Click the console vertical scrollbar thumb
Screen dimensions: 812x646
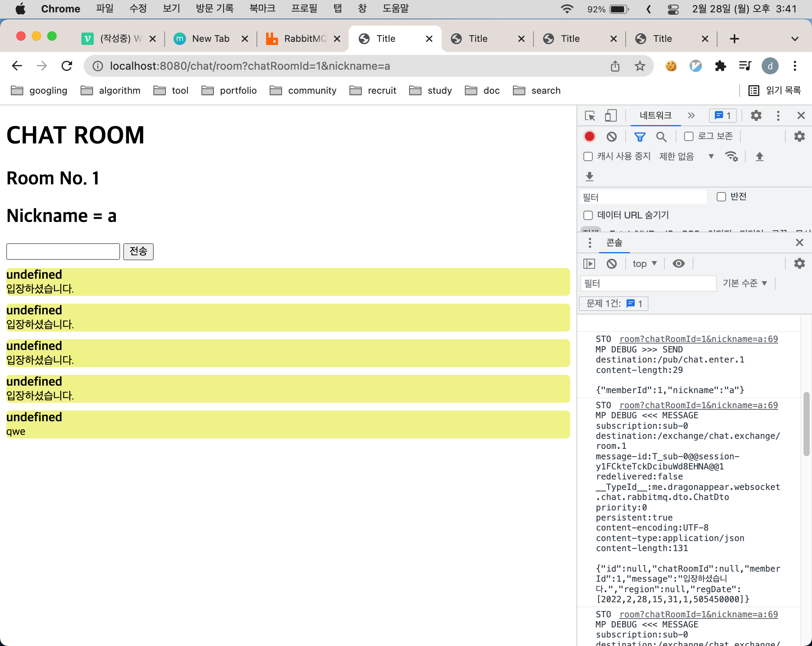[x=807, y=424]
